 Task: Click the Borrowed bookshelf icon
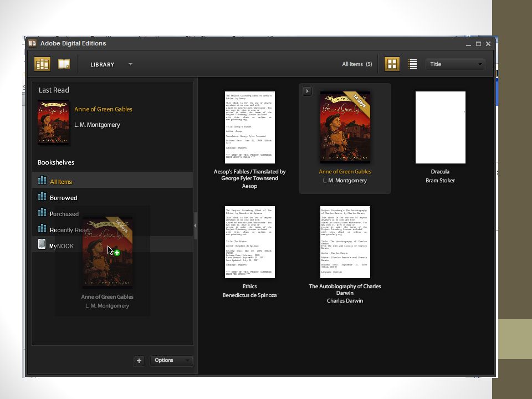pyautogui.click(x=42, y=196)
